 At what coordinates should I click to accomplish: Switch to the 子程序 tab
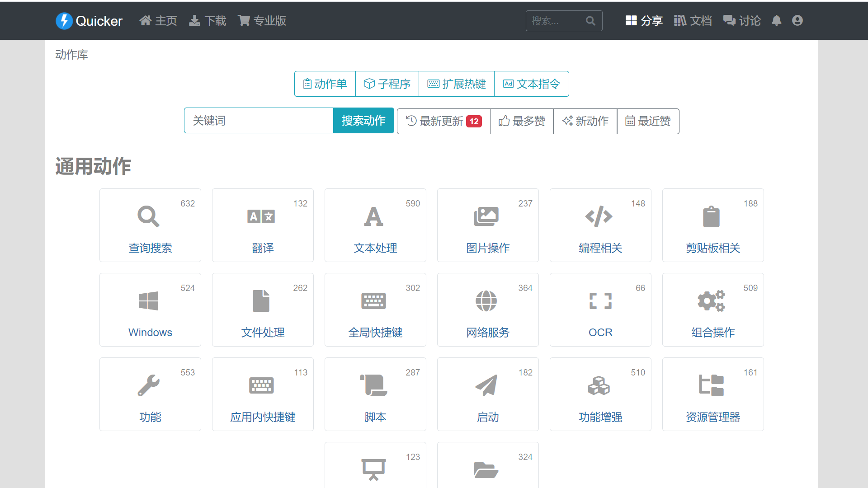tap(387, 84)
